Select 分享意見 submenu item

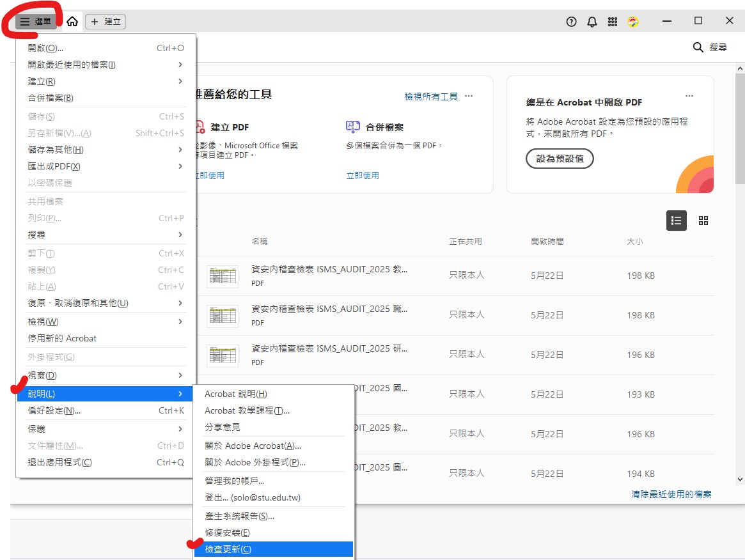pos(274,427)
